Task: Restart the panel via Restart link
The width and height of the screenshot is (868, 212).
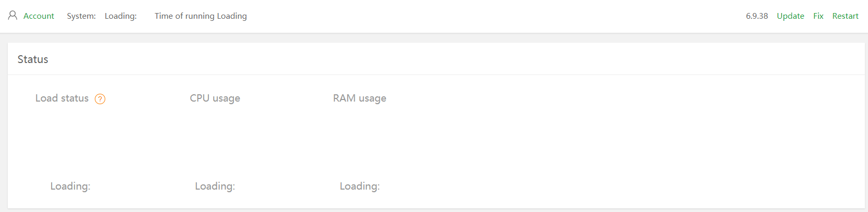Action: pyautogui.click(x=845, y=16)
